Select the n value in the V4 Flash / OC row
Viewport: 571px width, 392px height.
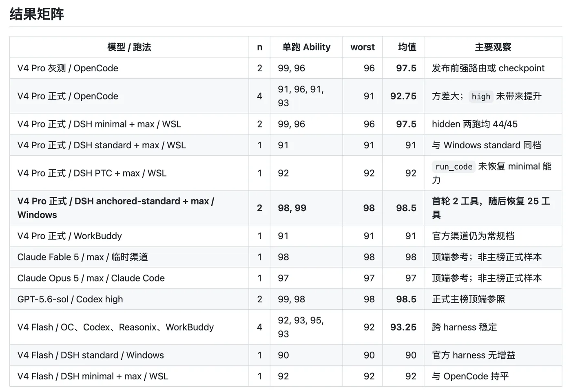(259, 327)
